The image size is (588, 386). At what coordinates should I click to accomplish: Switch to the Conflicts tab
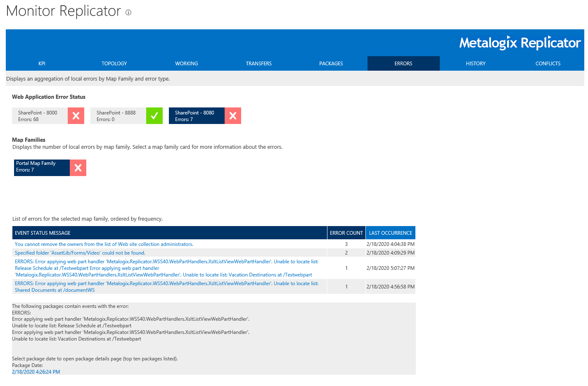pyautogui.click(x=548, y=63)
